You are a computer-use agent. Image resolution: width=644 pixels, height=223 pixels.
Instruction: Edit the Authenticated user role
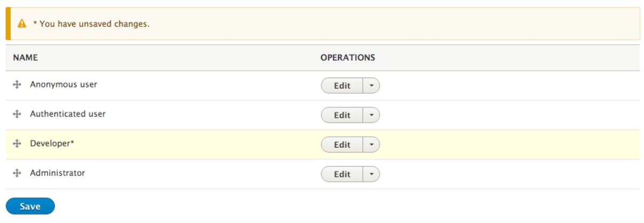tap(342, 115)
